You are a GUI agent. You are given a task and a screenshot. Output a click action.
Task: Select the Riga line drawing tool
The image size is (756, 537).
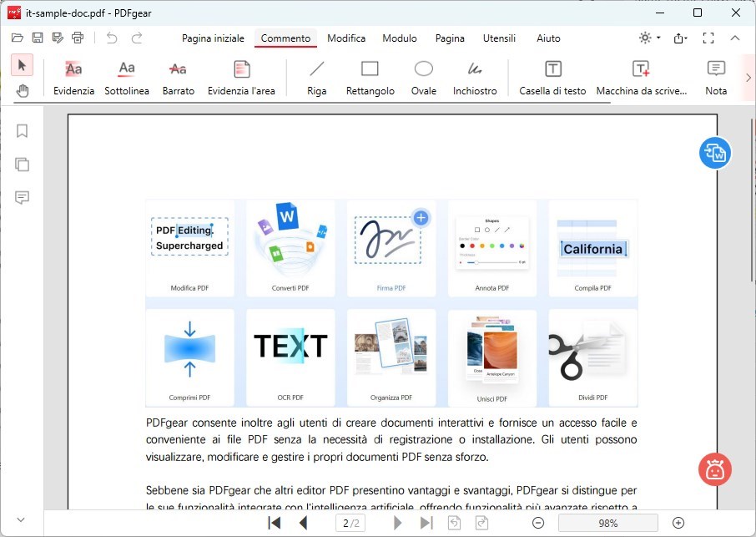[315, 75]
